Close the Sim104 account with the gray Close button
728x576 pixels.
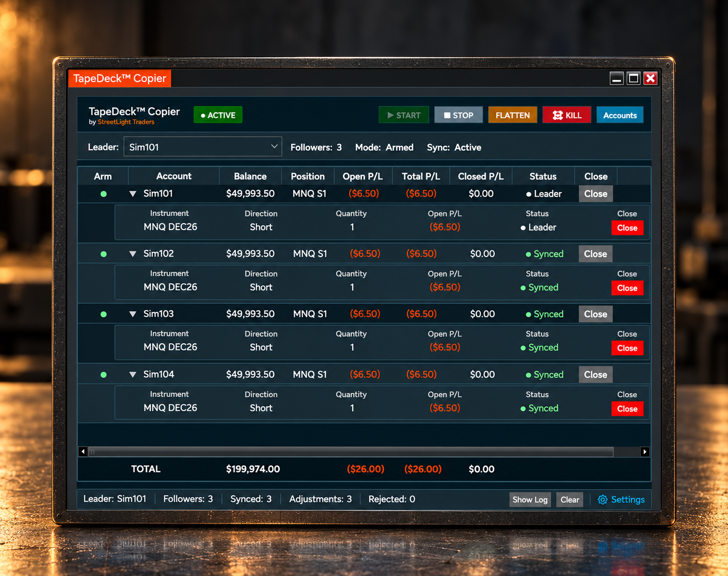(596, 375)
